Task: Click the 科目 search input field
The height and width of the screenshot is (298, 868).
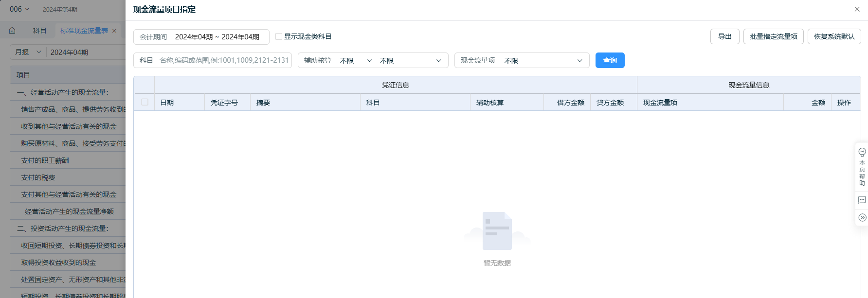Action: pos(224,60)
